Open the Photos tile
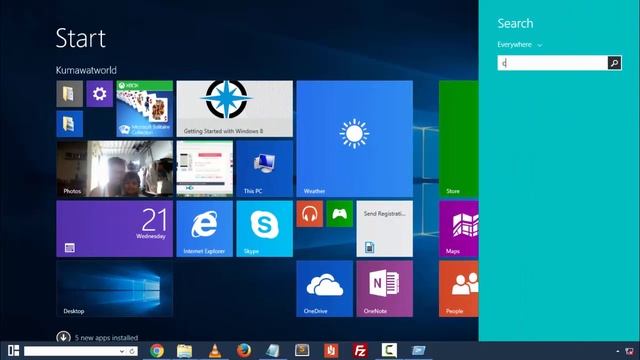Viewport: 640px width, 360px height. (115, 169)
